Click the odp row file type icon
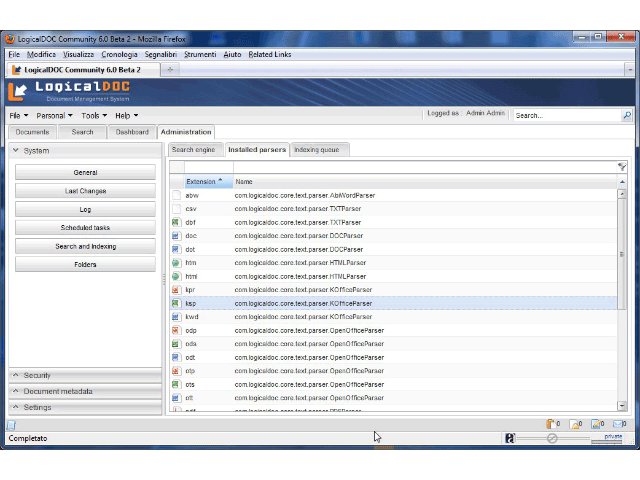This screenshot has width=640, height=480. 176,330
